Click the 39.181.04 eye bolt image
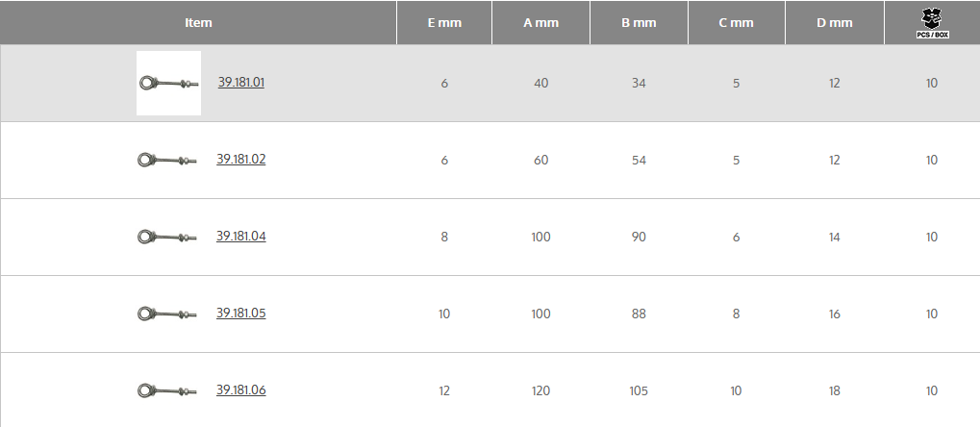 167,237
